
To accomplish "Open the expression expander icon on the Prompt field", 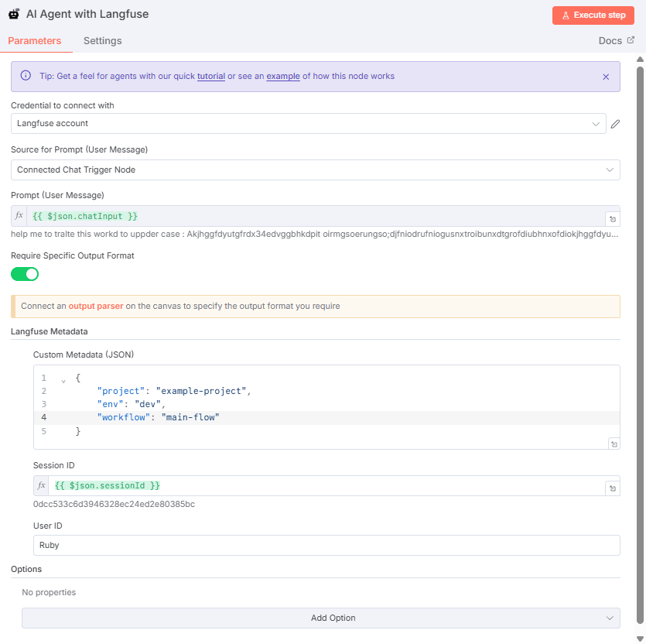I will (613, 218).
